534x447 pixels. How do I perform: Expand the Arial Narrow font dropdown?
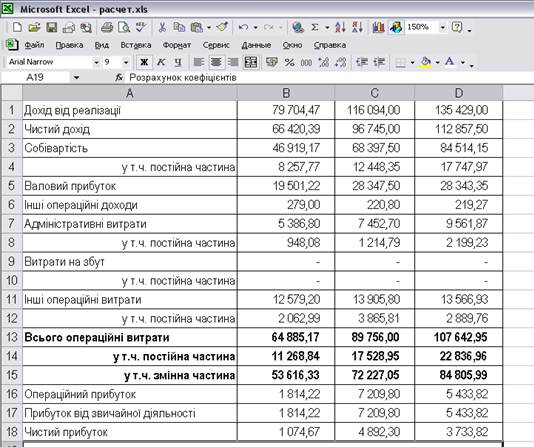(x=96, y=62)
